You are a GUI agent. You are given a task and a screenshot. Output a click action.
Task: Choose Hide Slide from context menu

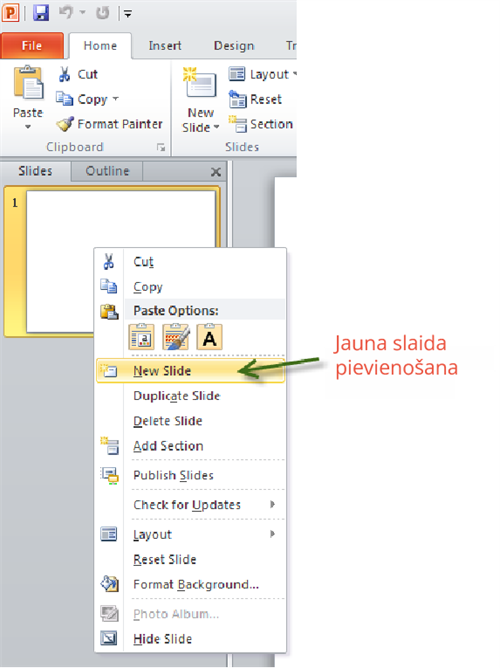(190, 639)
